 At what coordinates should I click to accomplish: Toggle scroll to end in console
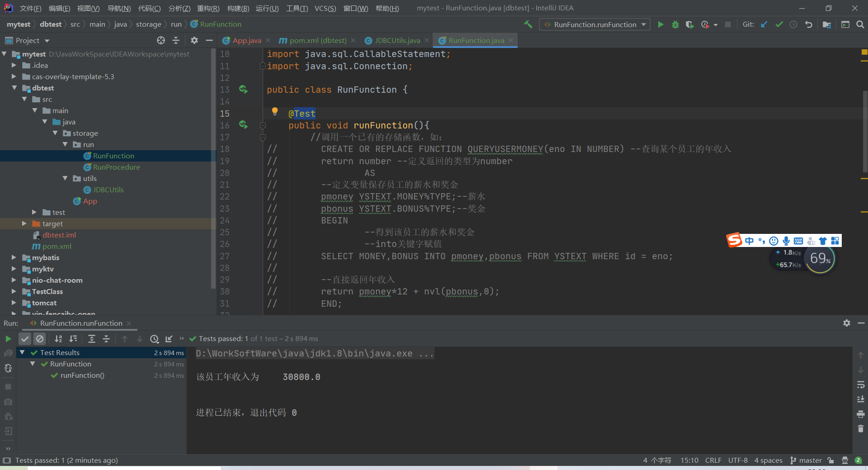(861, 399)
